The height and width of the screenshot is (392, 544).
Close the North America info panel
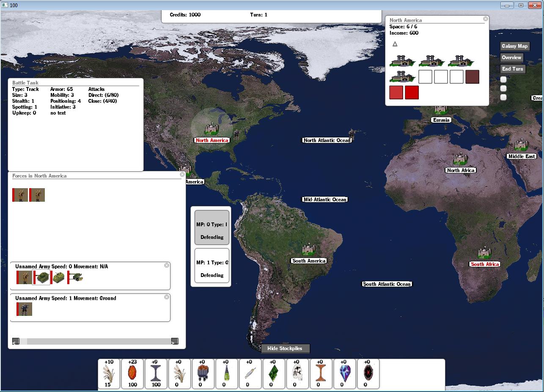[x=486, y=19]
